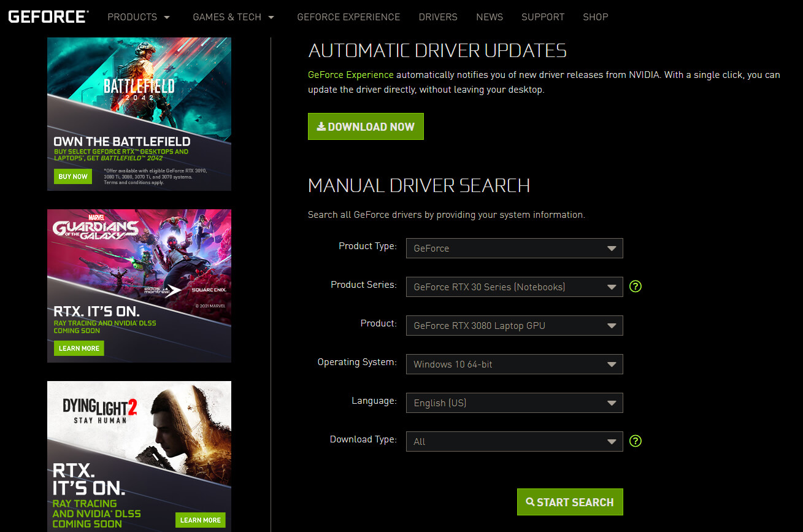Expand the Language dropdown
This screenshot has width=803, height=532.
click(x=514, y=403)
